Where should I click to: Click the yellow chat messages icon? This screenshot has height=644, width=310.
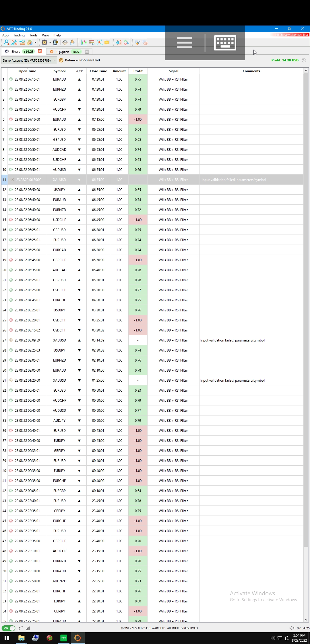tap(107, 43)
